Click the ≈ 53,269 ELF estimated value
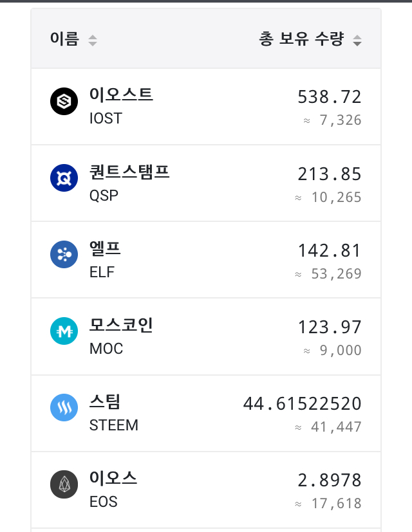 click(328, 274)
